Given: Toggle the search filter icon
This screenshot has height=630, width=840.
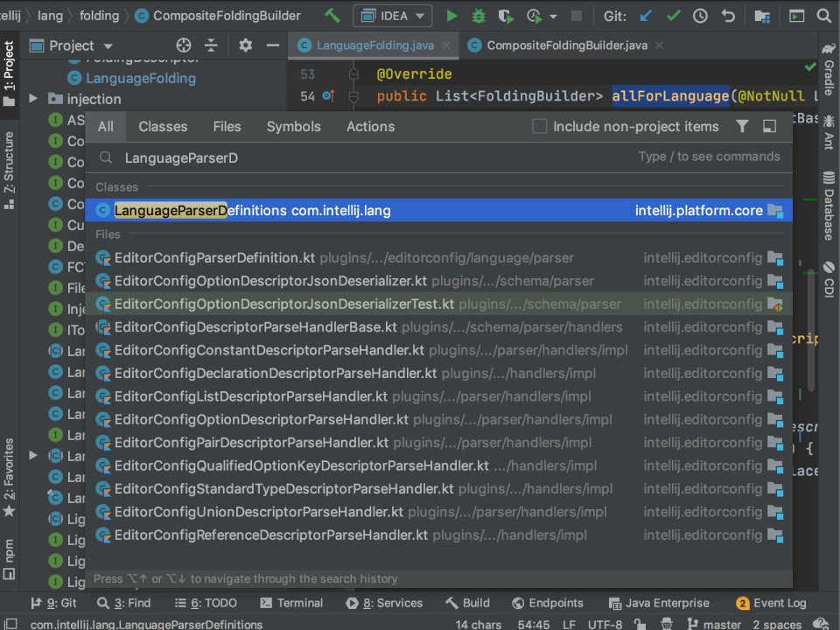Looking at the screenshot, I should click(742, 126).
